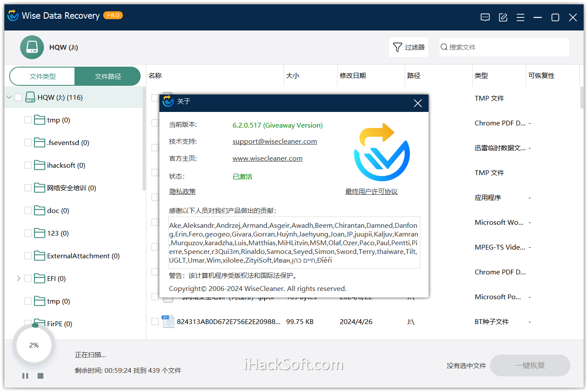588x392 pixels.
Task: Click the .fseventsd folder icon
Action: 40,142
